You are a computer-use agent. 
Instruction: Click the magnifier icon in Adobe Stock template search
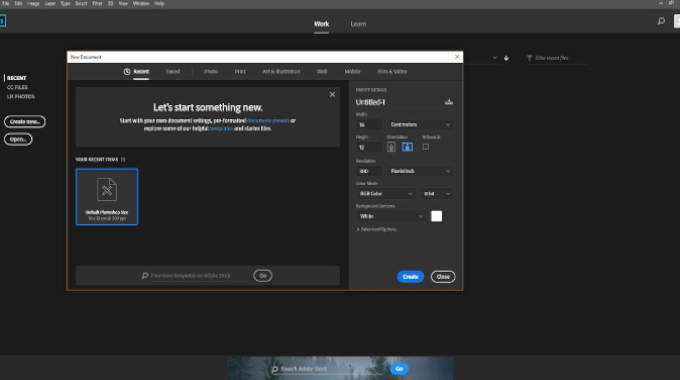(145, 275)
